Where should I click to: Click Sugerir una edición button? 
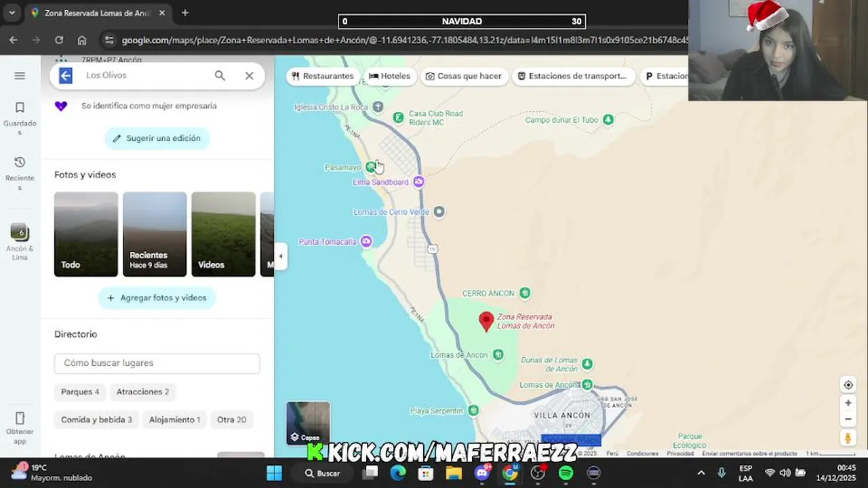click(157, 138)
